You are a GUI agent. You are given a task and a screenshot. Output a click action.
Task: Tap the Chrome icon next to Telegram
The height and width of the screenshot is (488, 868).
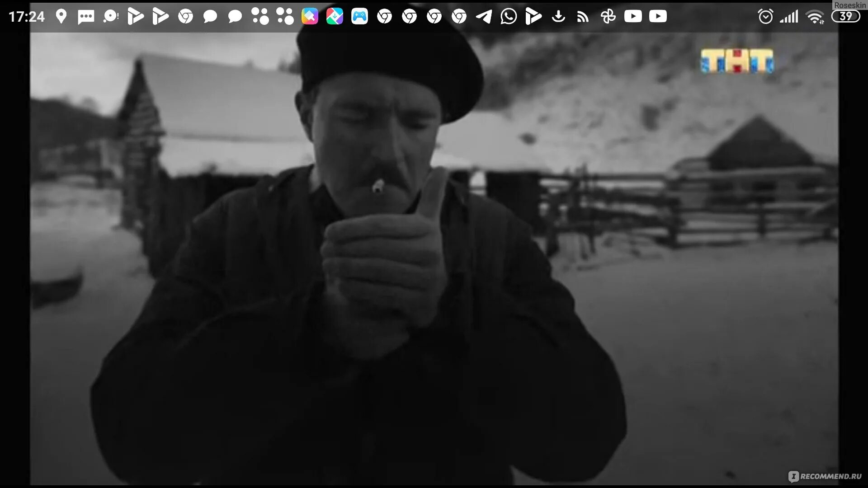coord(459,17)
